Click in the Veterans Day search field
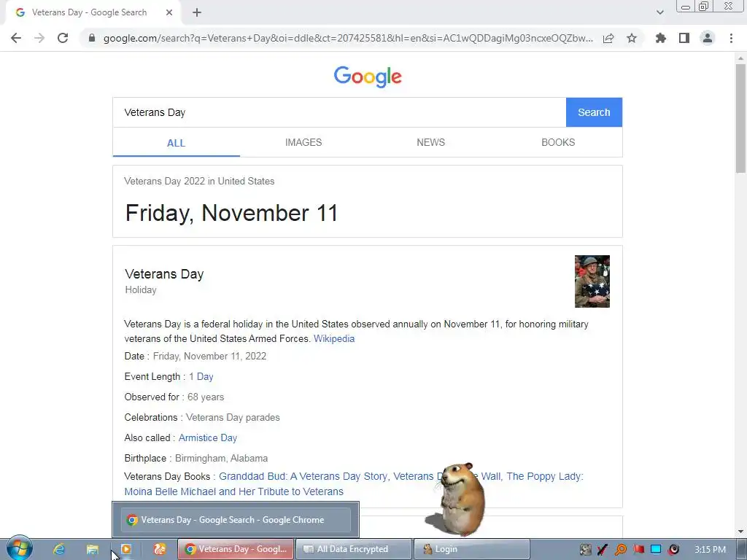747x560 pixels. 339,112
